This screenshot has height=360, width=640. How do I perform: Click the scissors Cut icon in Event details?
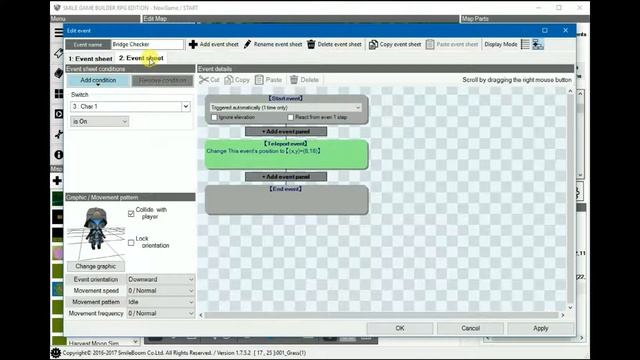[204, 80]
